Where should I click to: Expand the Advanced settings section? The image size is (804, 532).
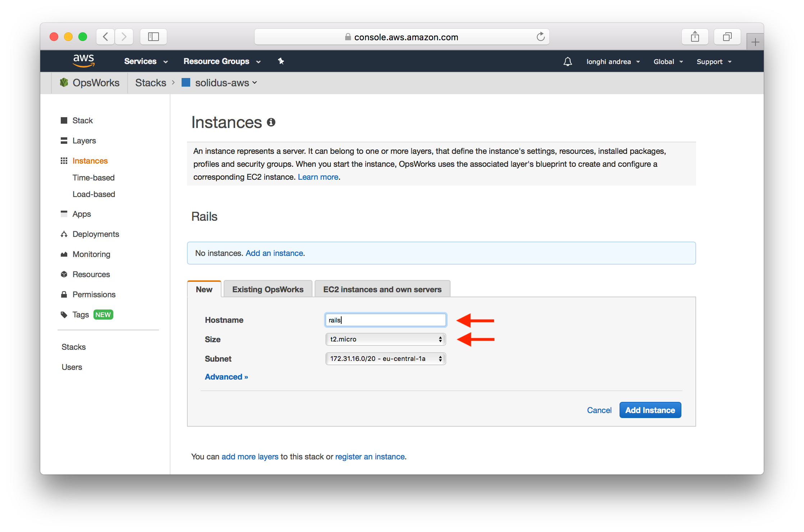[x=226, y=377]
